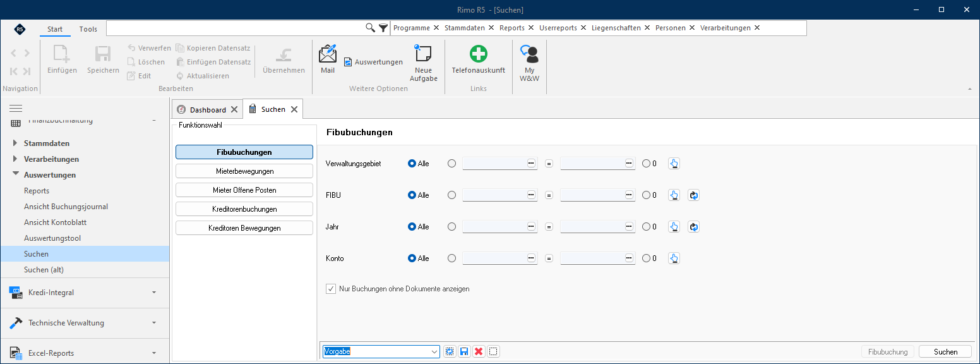This screenshot has height=364, width=980.
Task: Select Mieterbewegungen function
Action: tap(244, 171)
